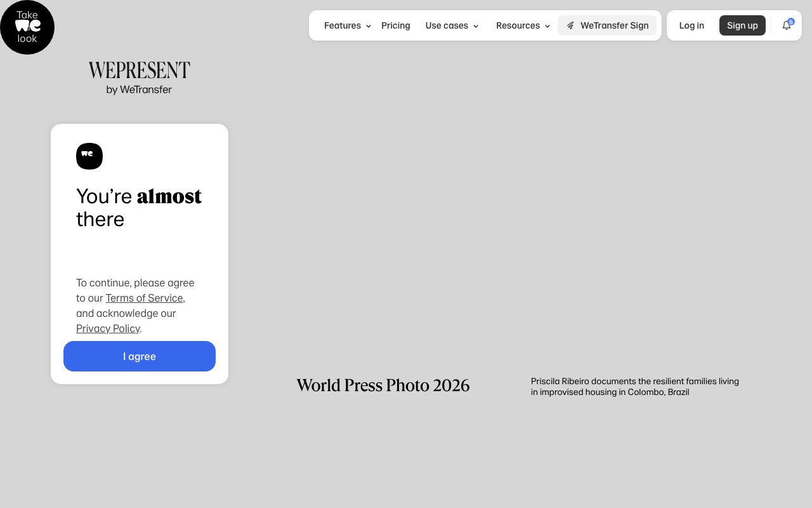This screenshot has width=812, height=508.
Task: Click the Sign up button
Action: click(742, 25)
